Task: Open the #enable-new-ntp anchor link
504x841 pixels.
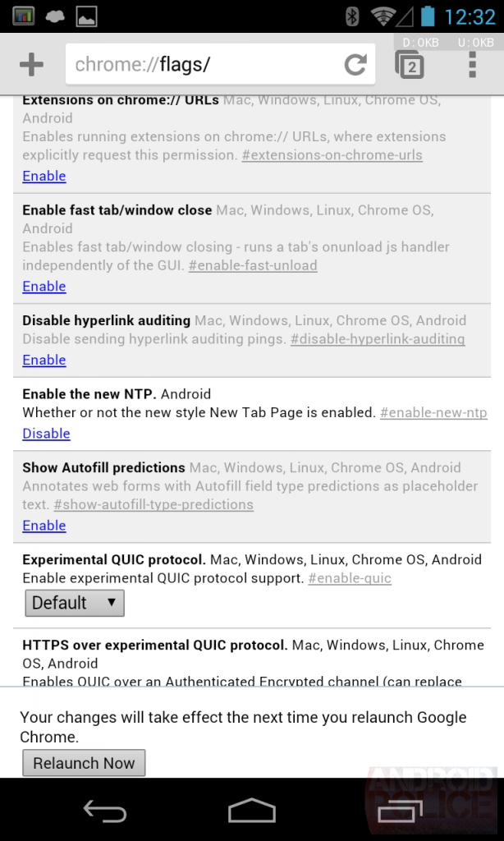Action: (x=433, y=412)
